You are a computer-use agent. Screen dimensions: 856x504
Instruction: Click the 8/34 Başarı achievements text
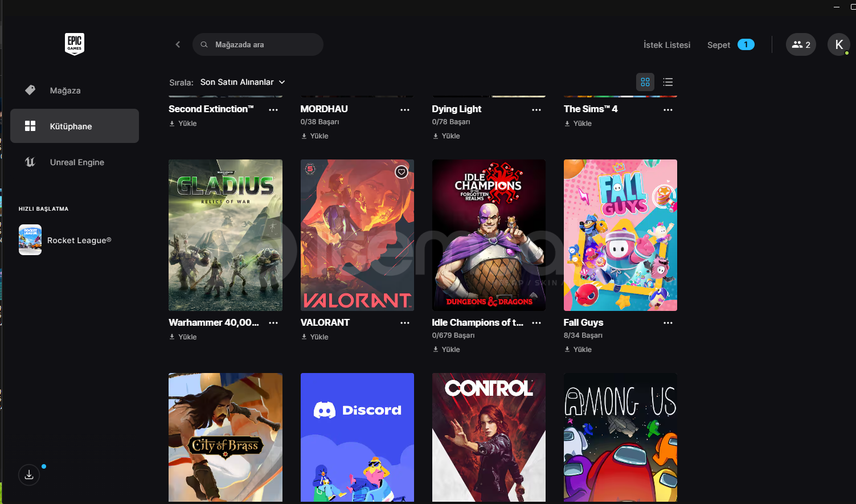[583, 335]
